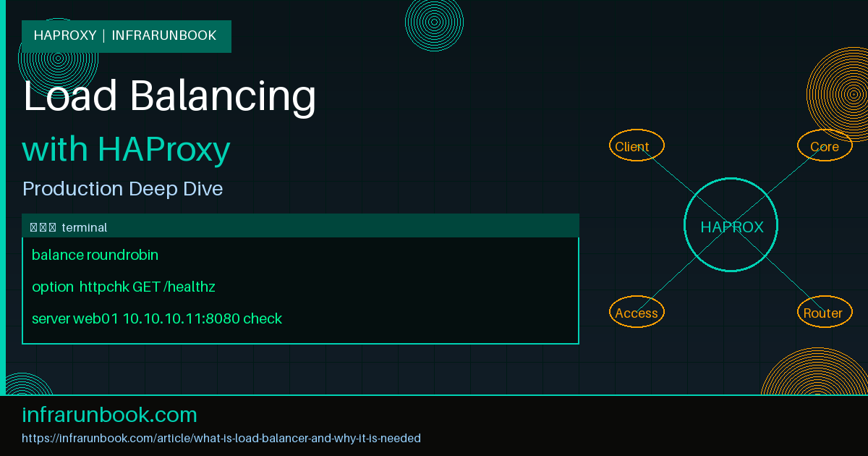The image size is (868, 456).
Task: Expand the server web01 check entry
Action: pos(157,318)
